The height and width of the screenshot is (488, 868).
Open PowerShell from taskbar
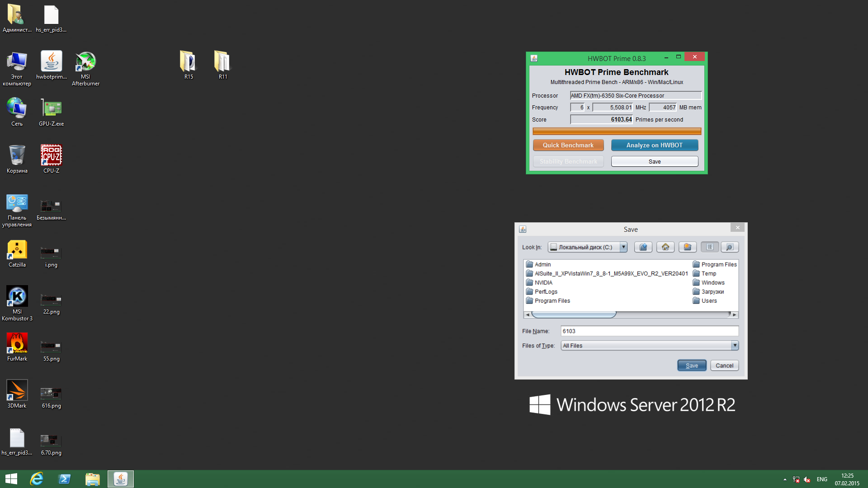tap(65, 479)
